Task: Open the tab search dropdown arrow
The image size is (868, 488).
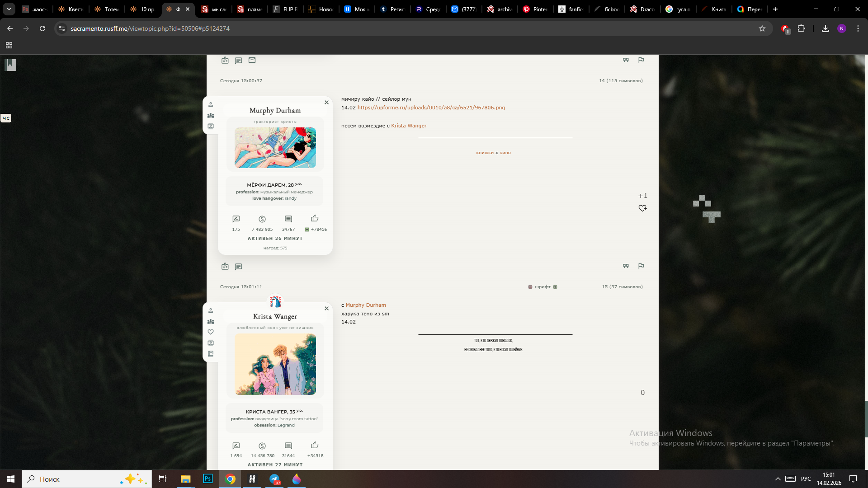Action: (9, 9)
